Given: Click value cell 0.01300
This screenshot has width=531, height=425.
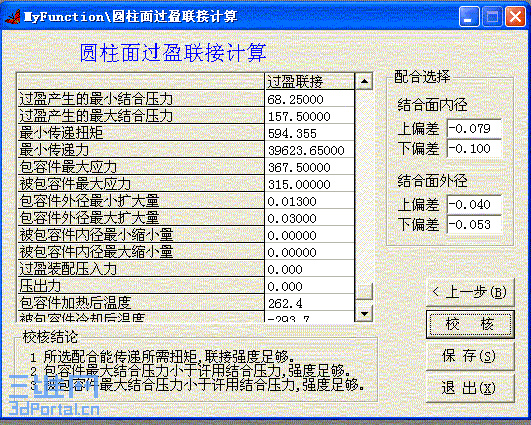Looking at the screenshot, I should pos(309,201).
